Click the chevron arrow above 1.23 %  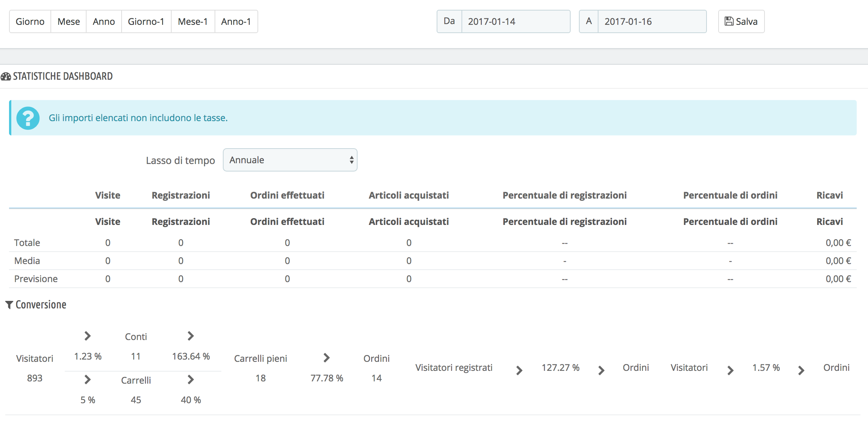tap(88, 336)
